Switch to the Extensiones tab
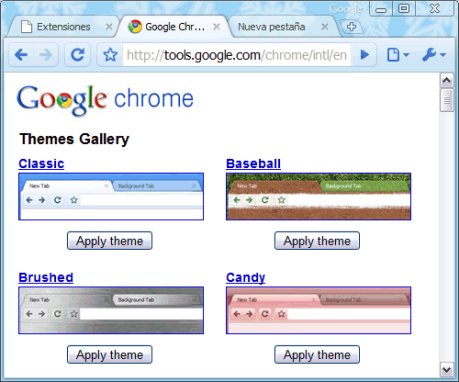Viewport: 459px width, 382px height. (x=63, y=27)
